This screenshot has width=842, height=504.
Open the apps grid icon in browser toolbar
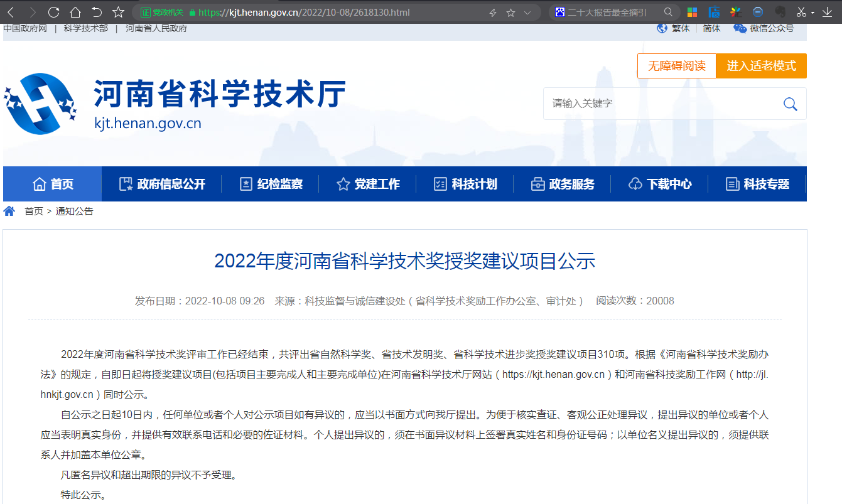pyautogui.click(x=693, y=11)
